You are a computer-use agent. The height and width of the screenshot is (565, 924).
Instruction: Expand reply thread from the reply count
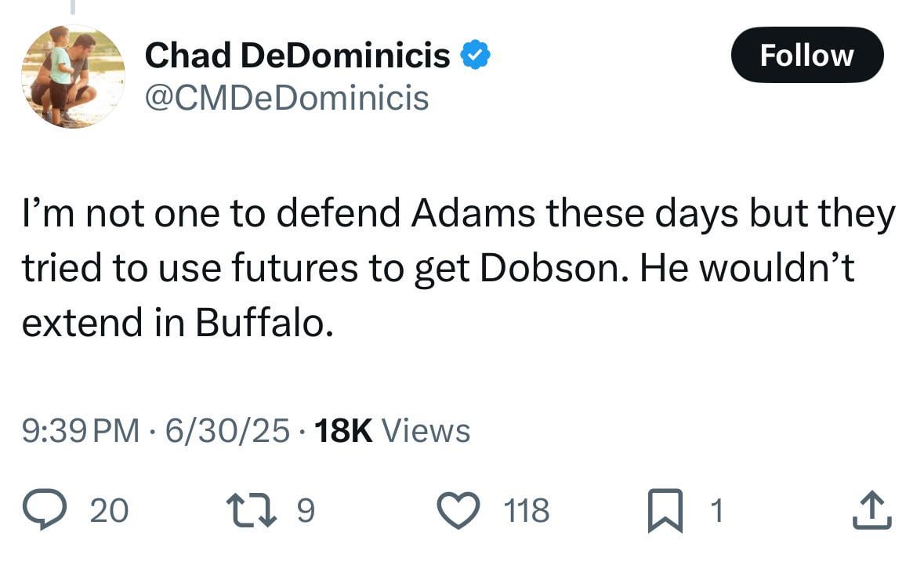pos(110,509)
